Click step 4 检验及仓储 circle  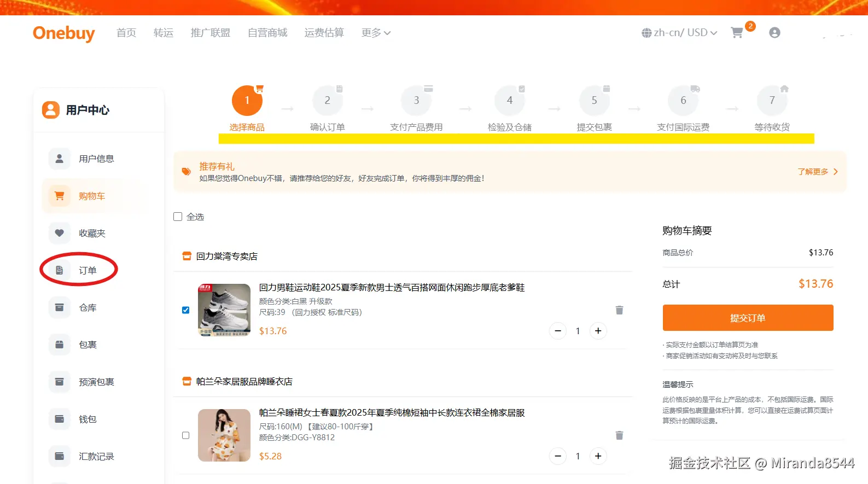coord(510,101)
